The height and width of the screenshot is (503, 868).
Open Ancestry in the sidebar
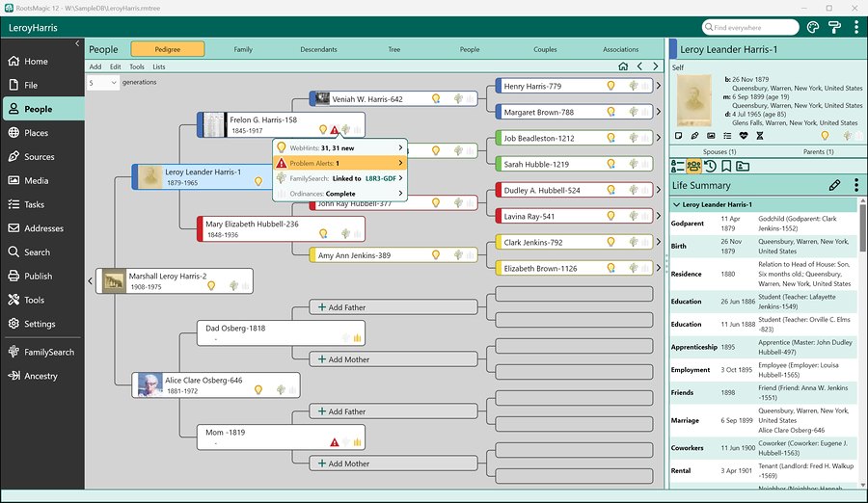(43, 376)
